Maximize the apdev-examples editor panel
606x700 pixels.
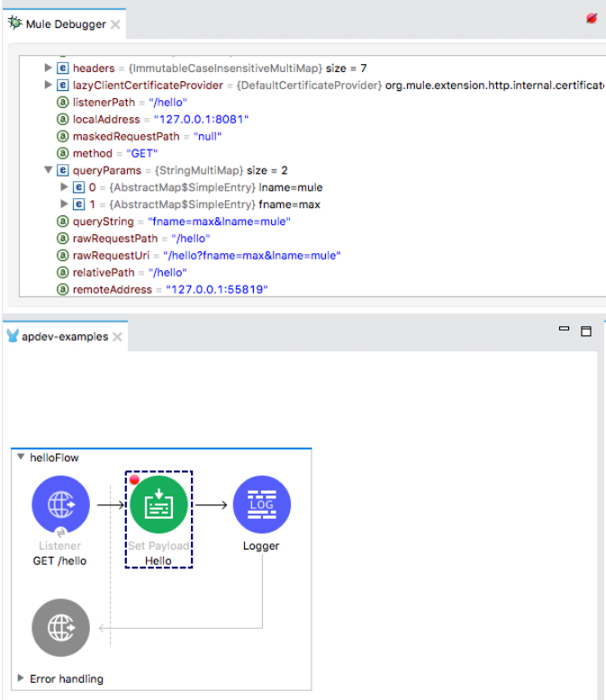click(586, 331)
